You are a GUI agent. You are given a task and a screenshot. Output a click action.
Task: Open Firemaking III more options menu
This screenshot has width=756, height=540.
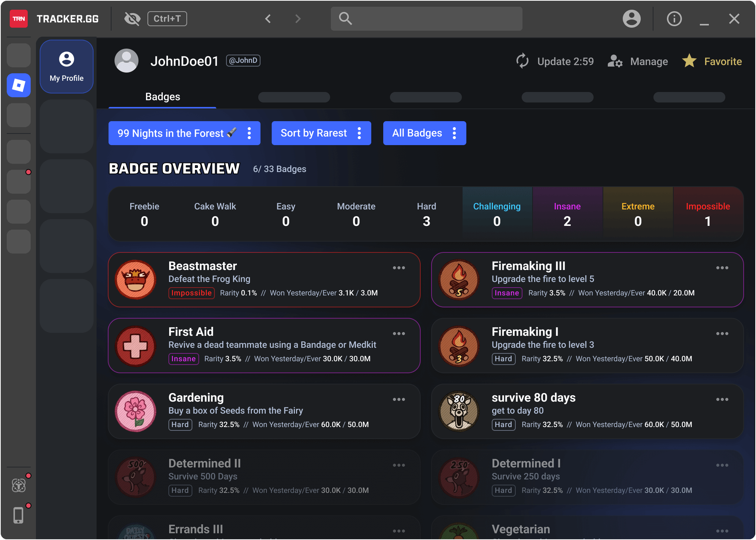[x=722, y=268]
